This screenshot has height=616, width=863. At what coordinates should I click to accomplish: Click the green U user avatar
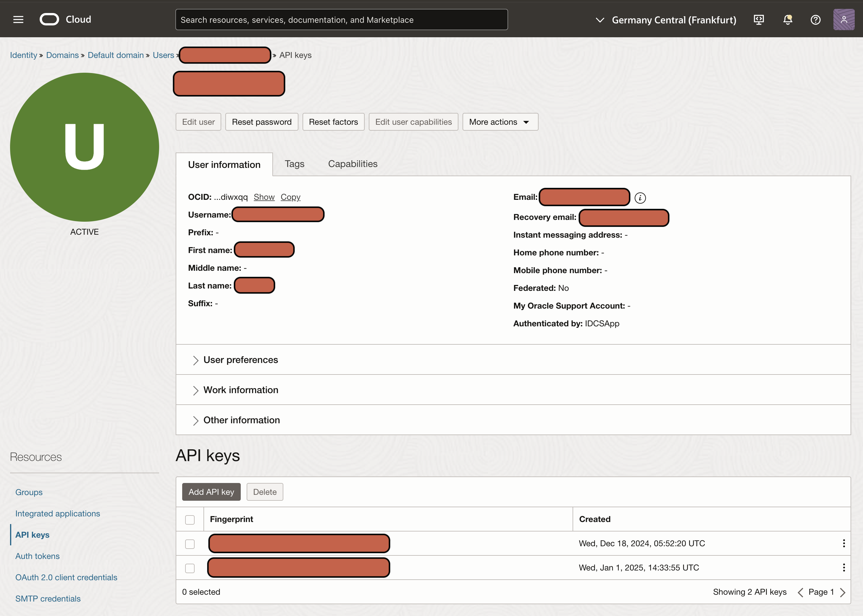click(x=84, y=147)
